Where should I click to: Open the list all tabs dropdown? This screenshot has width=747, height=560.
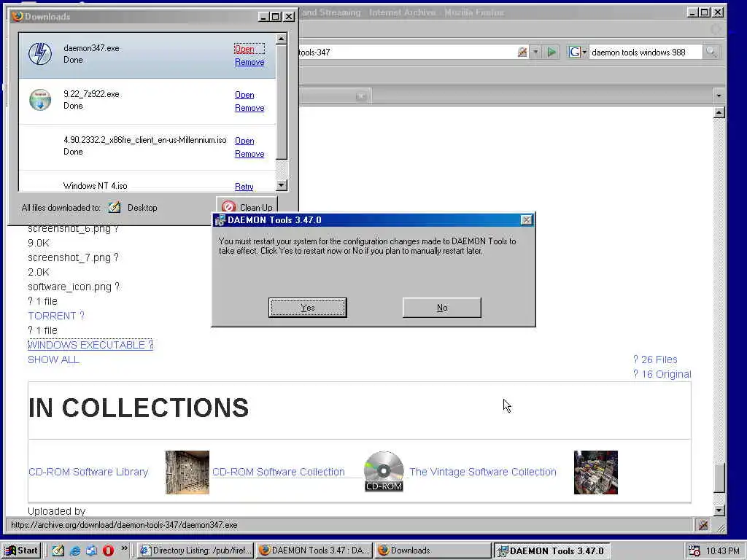pyautogui.click(x=719, y=96)
